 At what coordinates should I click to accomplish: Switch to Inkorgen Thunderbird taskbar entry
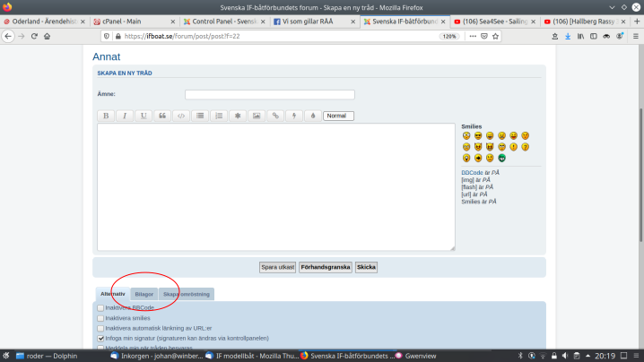(x=157, y=356)
